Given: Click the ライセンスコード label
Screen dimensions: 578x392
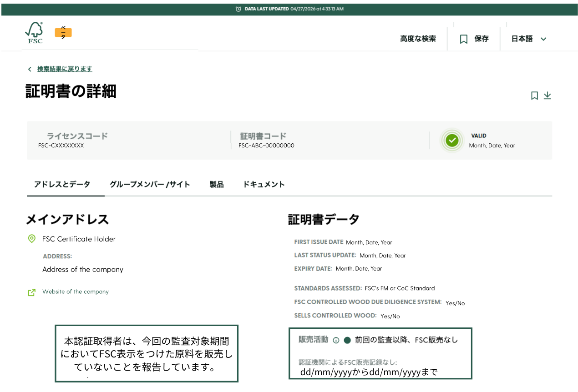Looking at the screenshot, I should [77, 136].
